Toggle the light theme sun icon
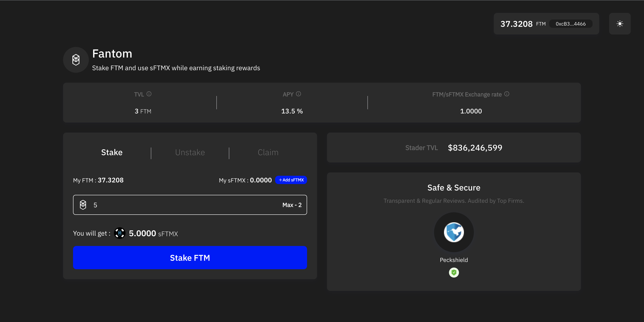Image resolution: width=644 pixels, height=322 pixels. (620, 24)
